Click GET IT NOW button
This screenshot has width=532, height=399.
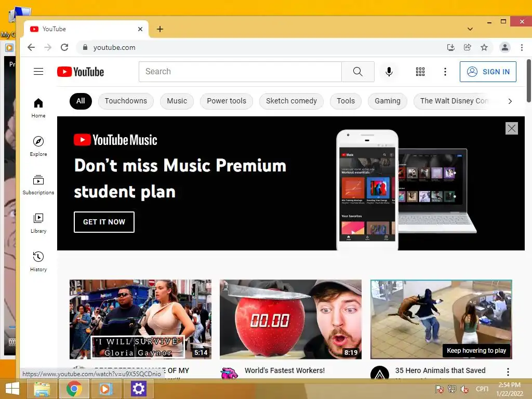click(x=104, y=222)
